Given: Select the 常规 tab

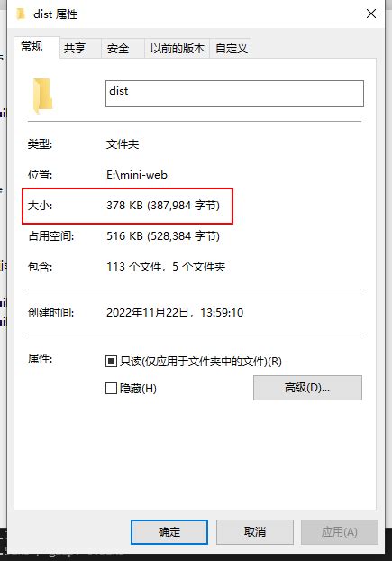Looking at the screenshot, I should pos(32,47).
